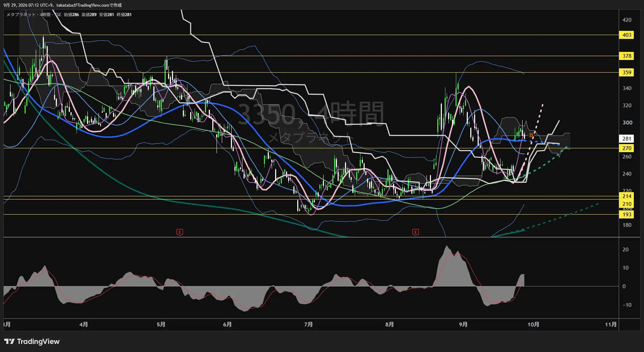Click the current price label 281
644x352 pixels.
coord(627,139)
